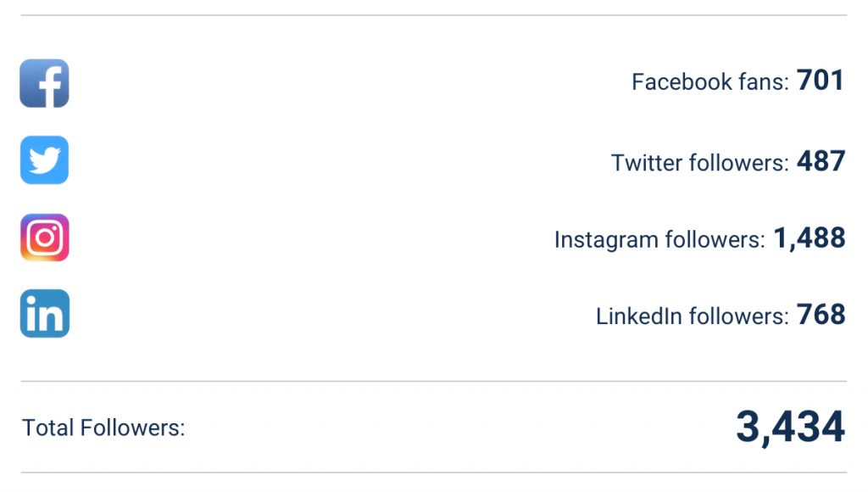Click the Facebook fans count 701
This screenshot has height=492, width=868.
click(821, 81)
